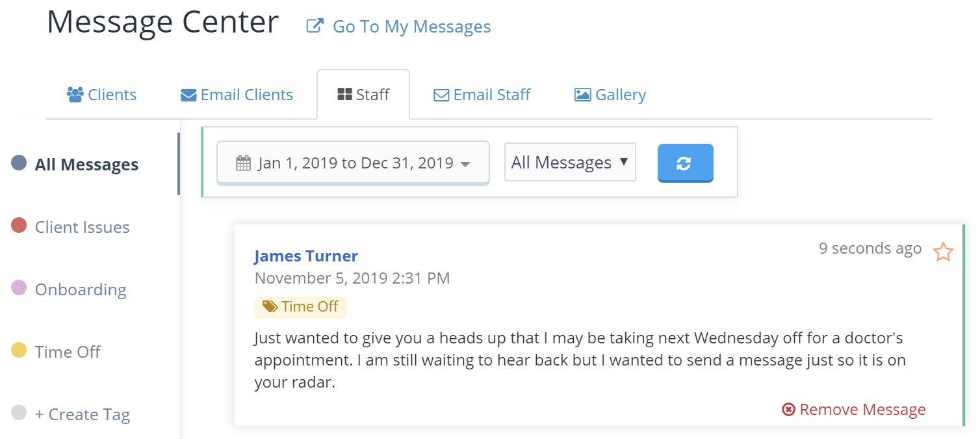
Task: Open Go To My Messages link
Action: (x=411, y=27)
